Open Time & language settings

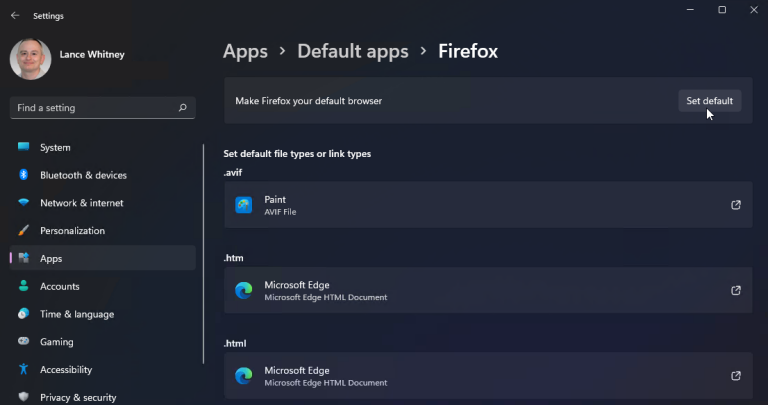(x=76, y=314)
